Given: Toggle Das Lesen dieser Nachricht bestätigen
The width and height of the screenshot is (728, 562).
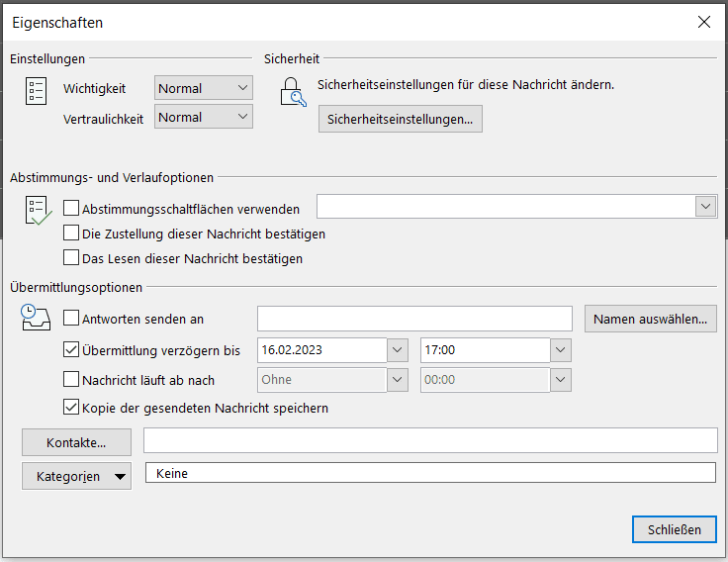Looking at the screenshot, I should (71, 258).
